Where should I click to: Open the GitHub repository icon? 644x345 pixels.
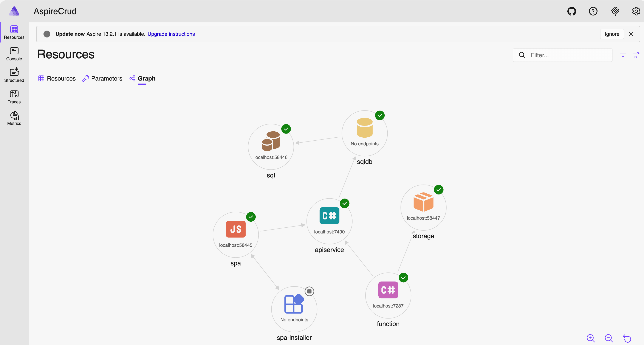click(571, 11)
